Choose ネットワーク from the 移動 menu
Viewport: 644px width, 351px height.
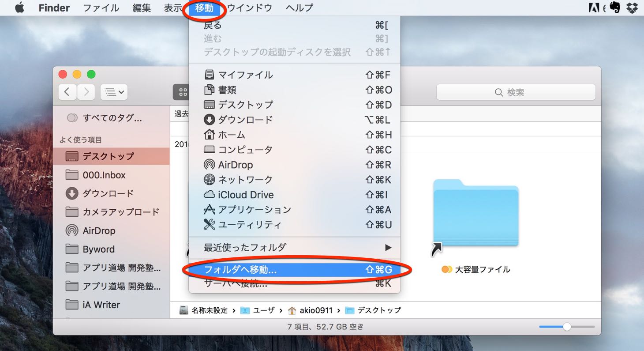click(294, 180)
